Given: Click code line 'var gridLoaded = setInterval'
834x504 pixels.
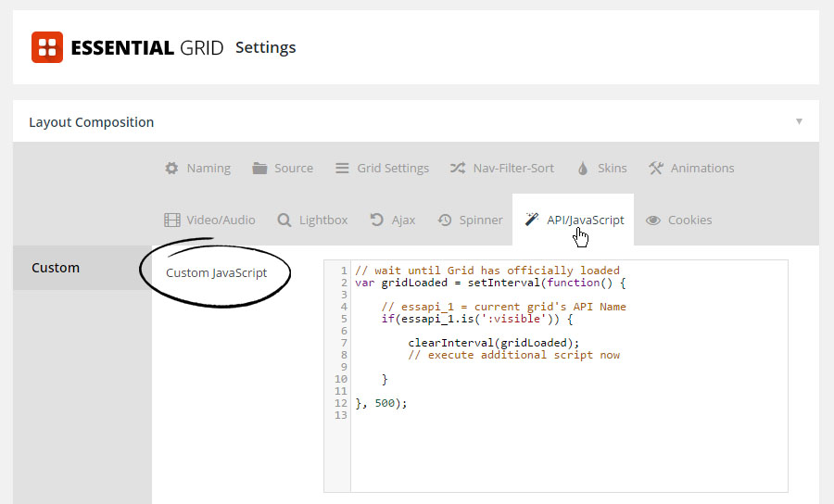Looking at the screenshot, I should tap(490, 283).
